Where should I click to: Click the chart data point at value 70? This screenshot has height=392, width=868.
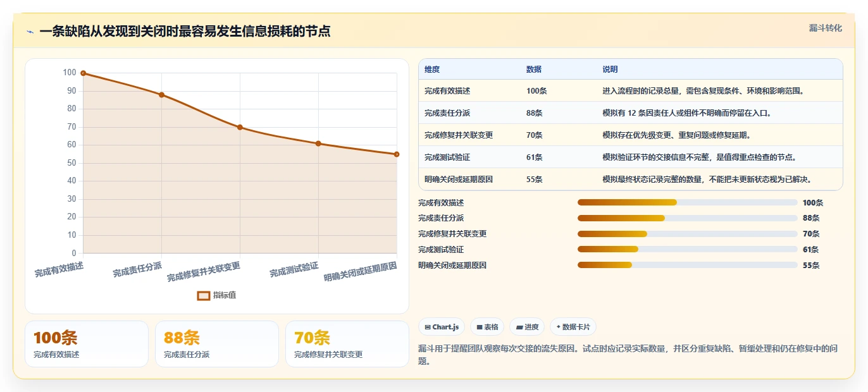(x=240, y=127)
